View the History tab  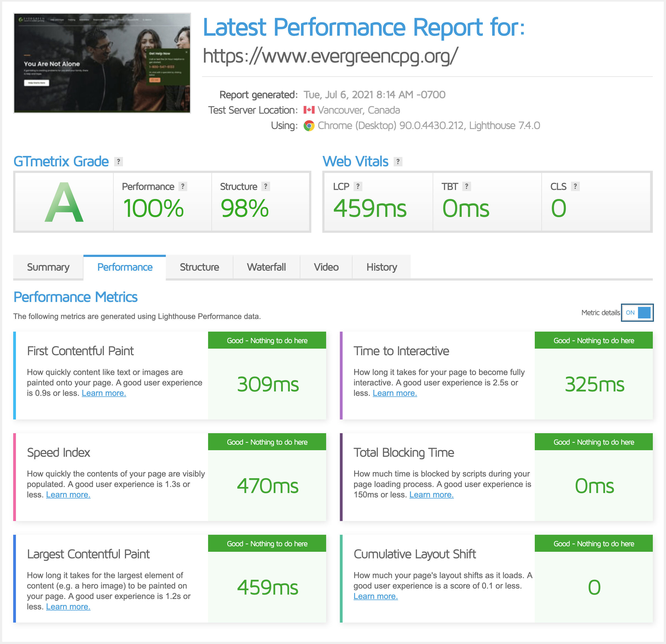coord(381,267)
